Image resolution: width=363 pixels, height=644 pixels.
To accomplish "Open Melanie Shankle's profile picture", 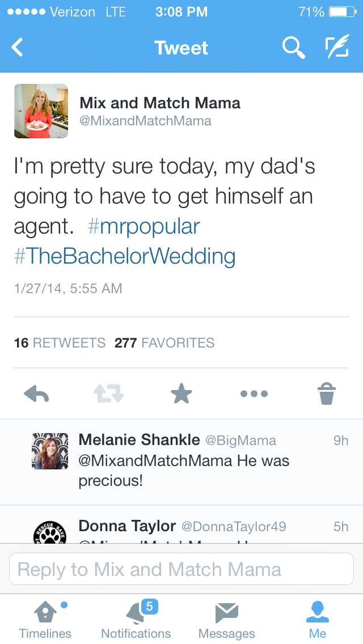I will pos(50,451).
